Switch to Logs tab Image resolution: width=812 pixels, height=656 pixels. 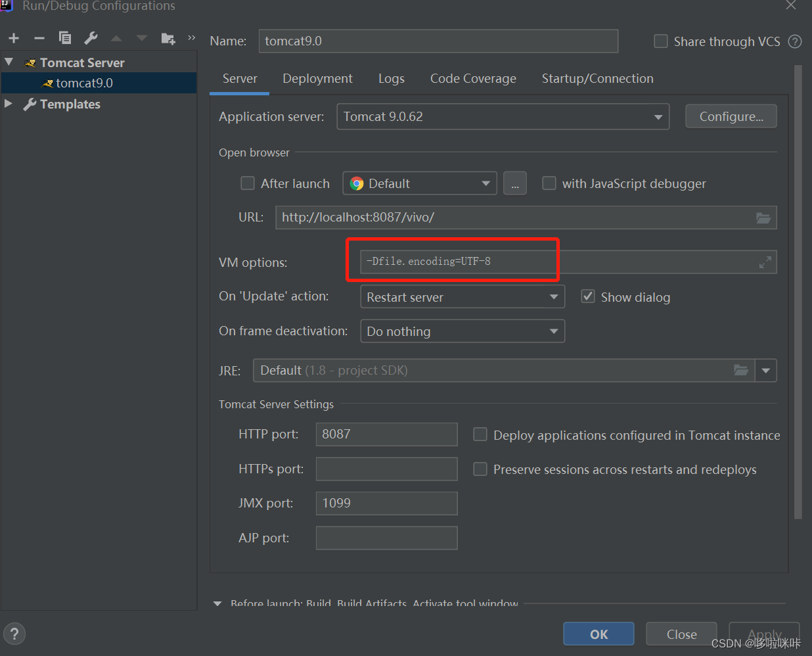tap(392, 79)
